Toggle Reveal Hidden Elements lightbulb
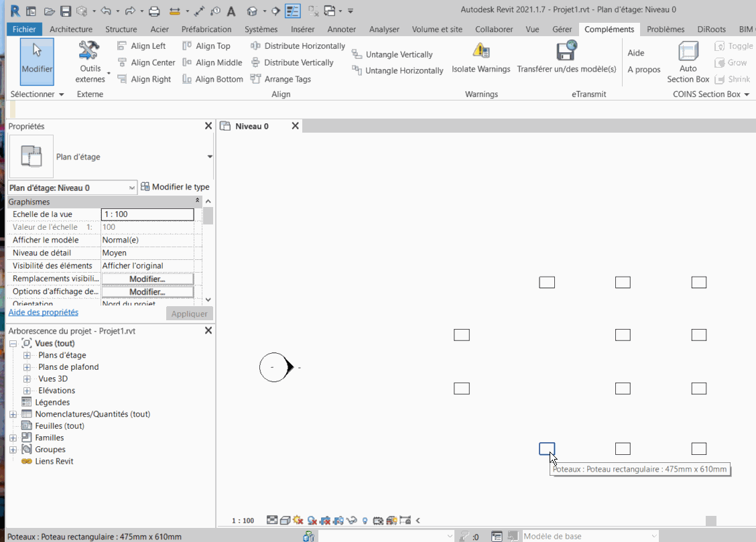The width and height of the screenshot is (756, 542). [365, 520]
